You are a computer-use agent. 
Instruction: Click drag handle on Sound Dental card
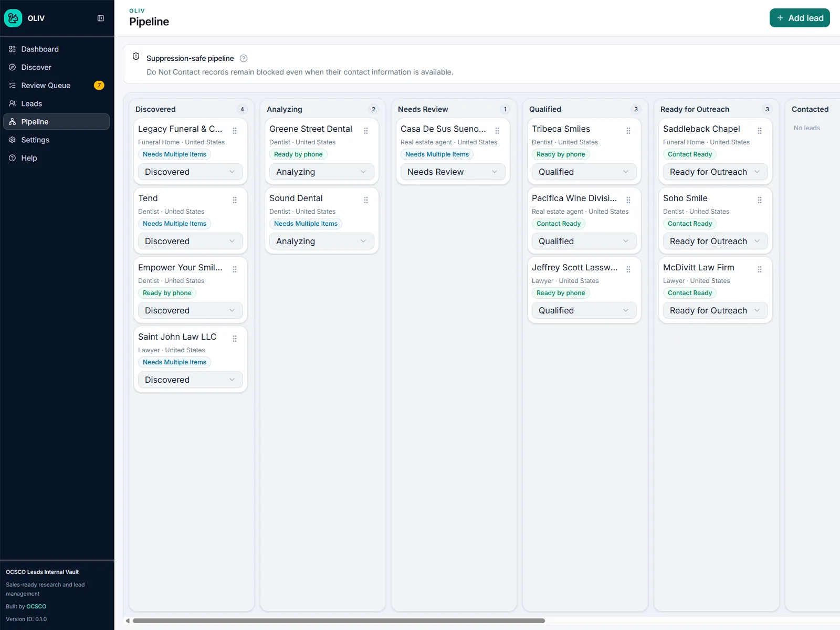[x=366, y=200]
